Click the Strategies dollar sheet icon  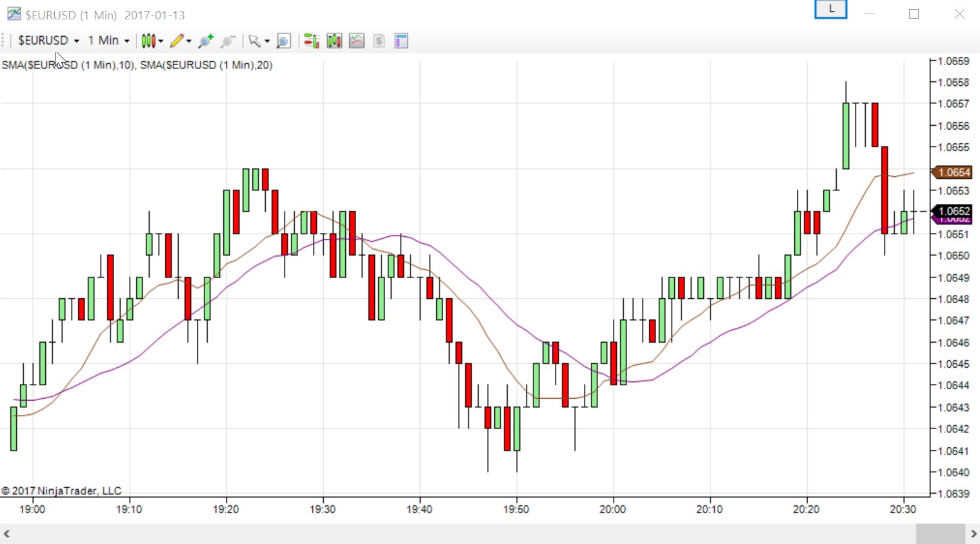[x=379, y=41]
